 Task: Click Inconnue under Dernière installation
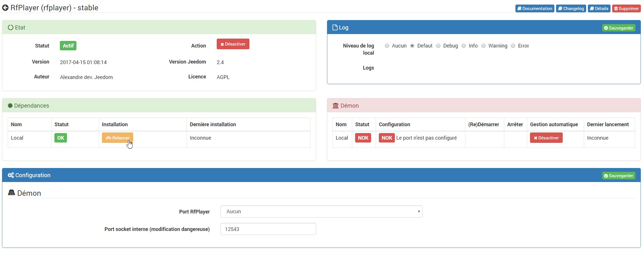coord(200,138)
